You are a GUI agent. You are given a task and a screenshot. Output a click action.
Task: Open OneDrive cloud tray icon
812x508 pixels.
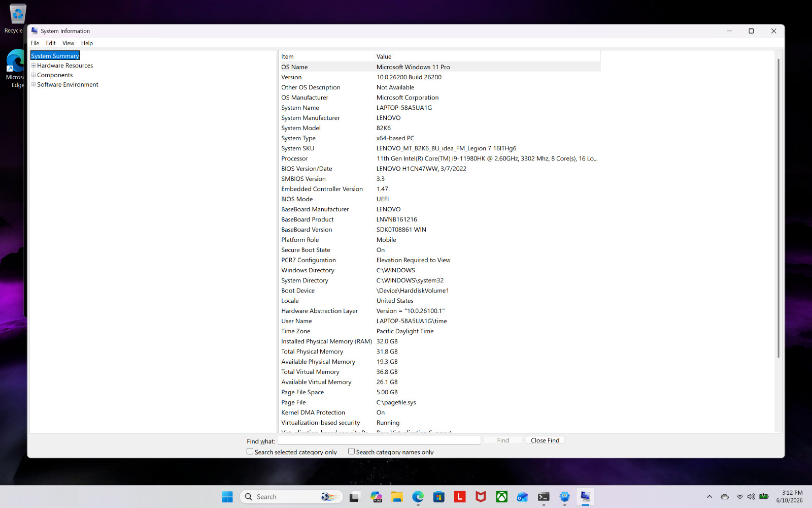coord(725,497)
